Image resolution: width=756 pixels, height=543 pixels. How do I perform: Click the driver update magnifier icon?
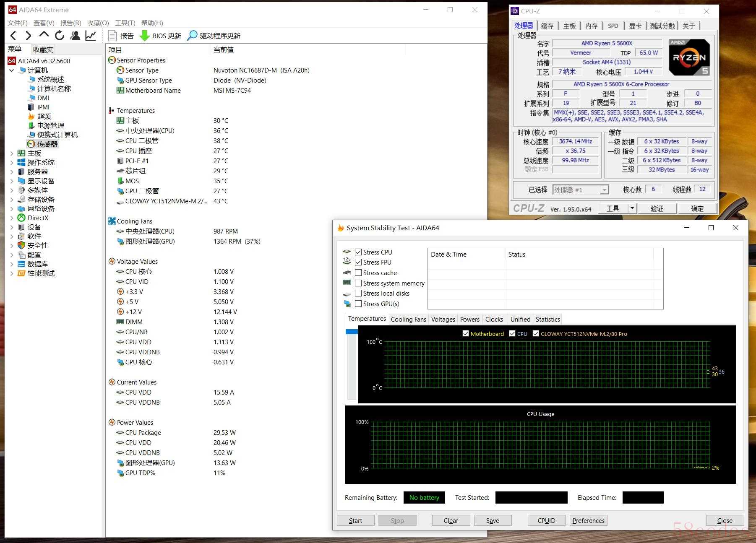click(x=192, y=36)
